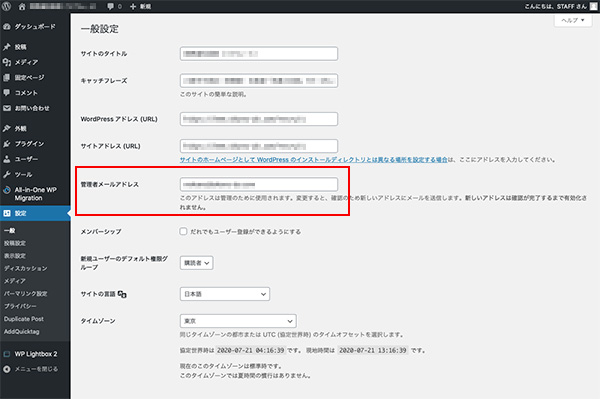The image size is (600, 399).
Task: Click the お問い合わせ menu label
Action: click(x=32, y=108)
